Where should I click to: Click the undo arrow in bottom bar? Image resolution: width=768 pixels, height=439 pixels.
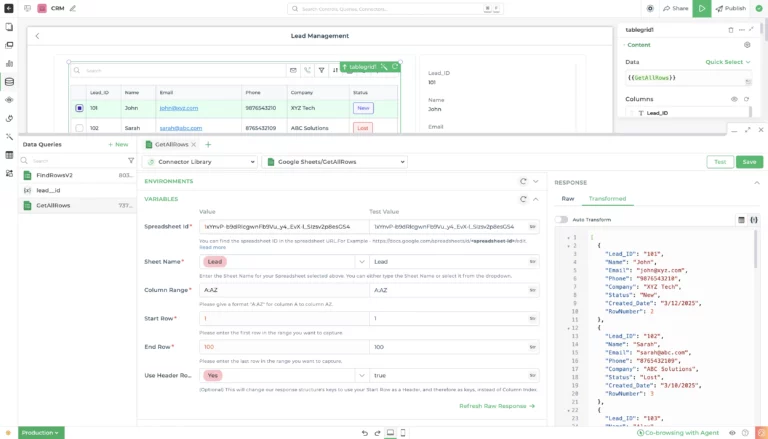pos(364,432)
